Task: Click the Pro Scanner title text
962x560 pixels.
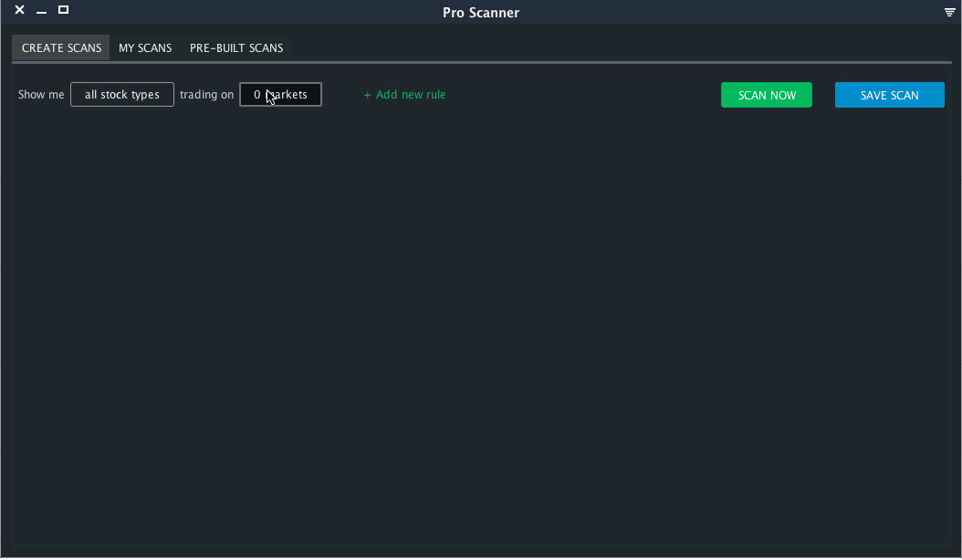Action: tap(481, 13)
